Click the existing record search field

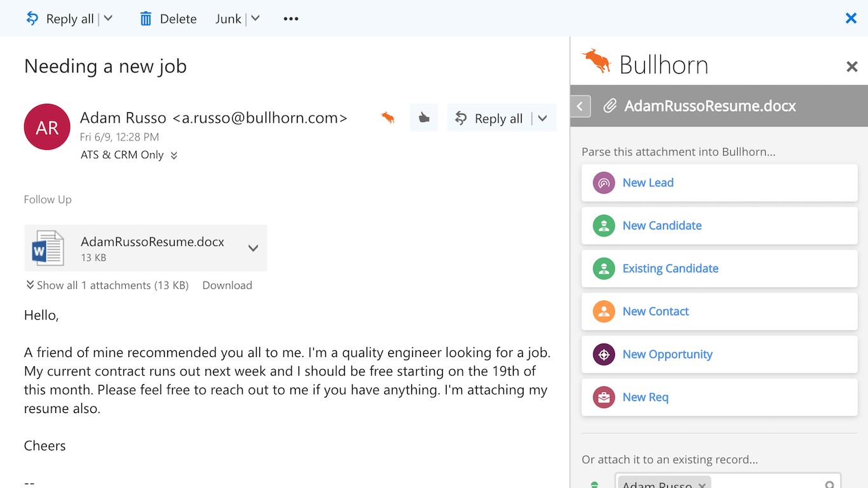coord(728,481)
